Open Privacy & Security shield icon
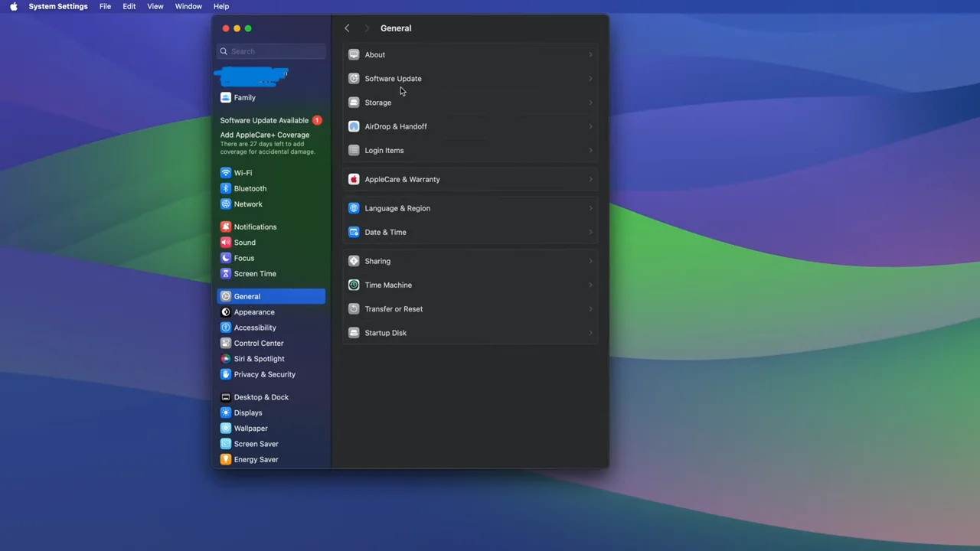The height and width of the screenshot is (551, 980). tap(226, 374)
